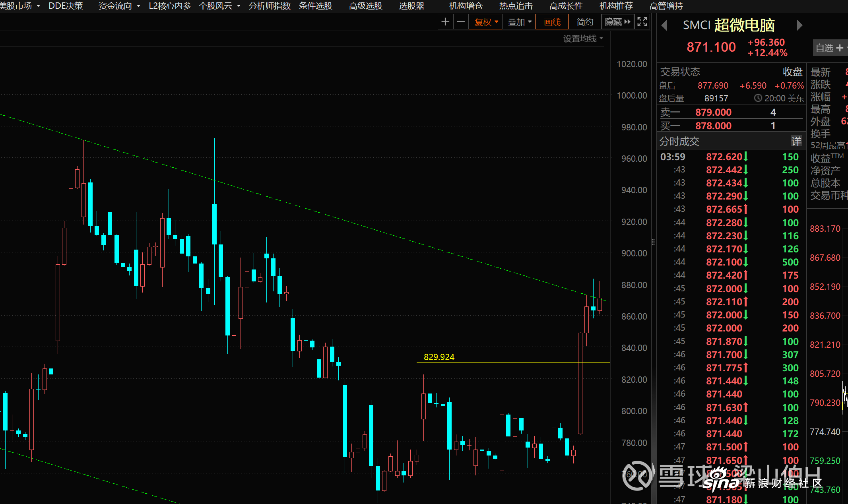This screenshot has height=504, width=848.
Task: Toggle 画线 drawing tools
Action: tap(552, 22)
